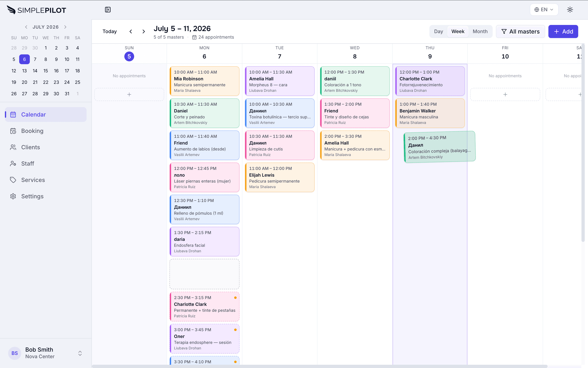Image resolution: width=588 pixels, height=368 pixels.
Task: Click the Today button
Action: coord(110,31)
